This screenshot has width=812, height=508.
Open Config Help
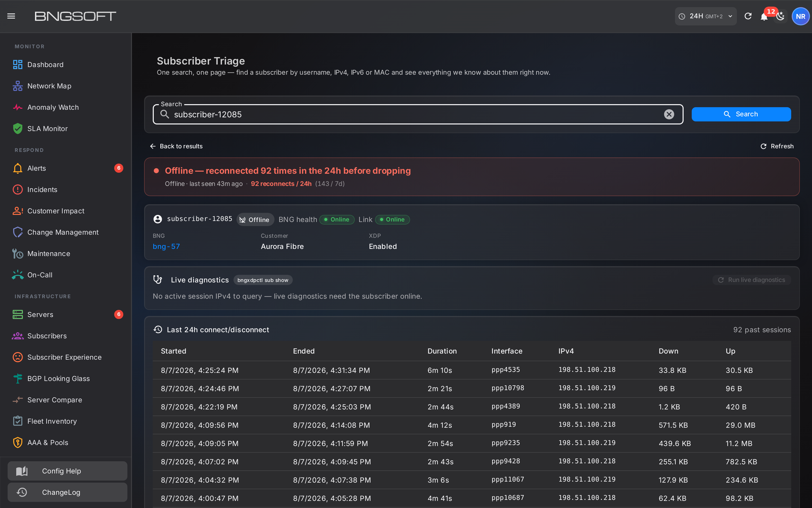67,471
